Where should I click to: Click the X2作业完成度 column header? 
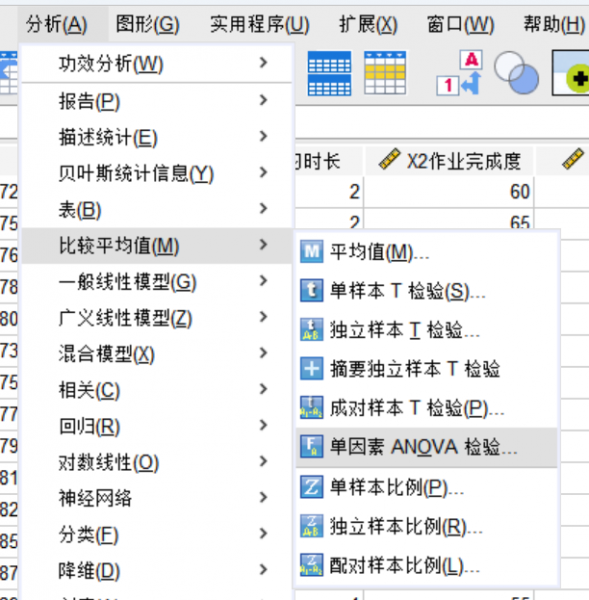pyautogui.click(x=449, y=160)
